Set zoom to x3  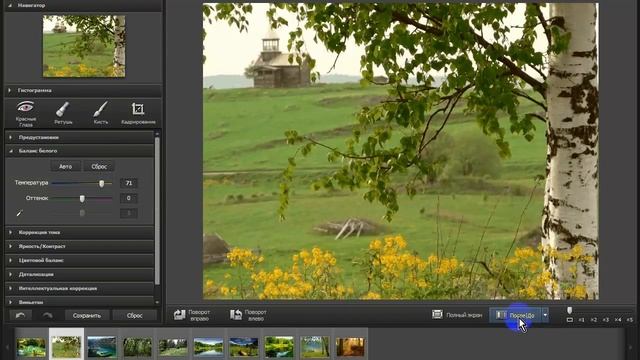[606, 320]
